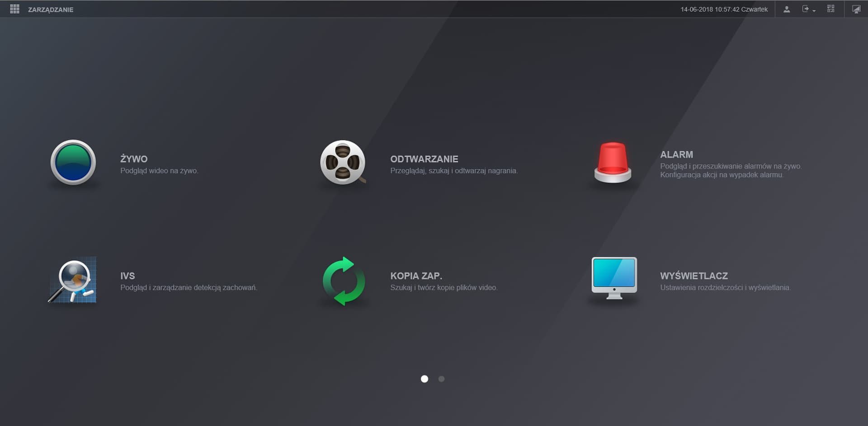Launch IVS magnifying glass icon

coord(73,280)
